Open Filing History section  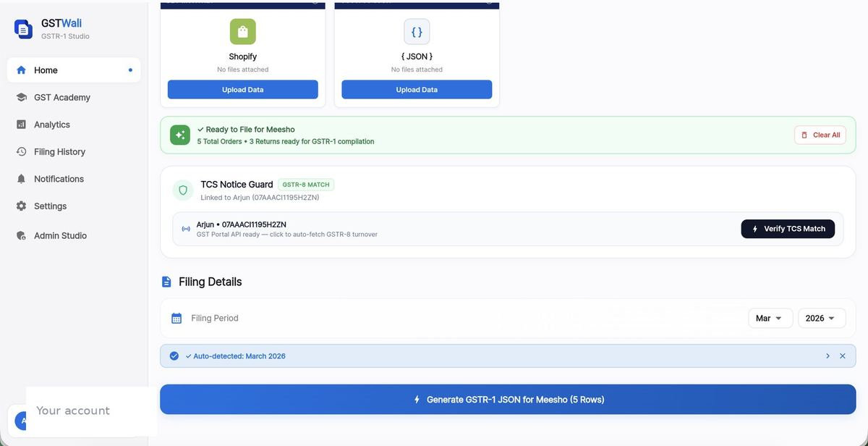74,152
